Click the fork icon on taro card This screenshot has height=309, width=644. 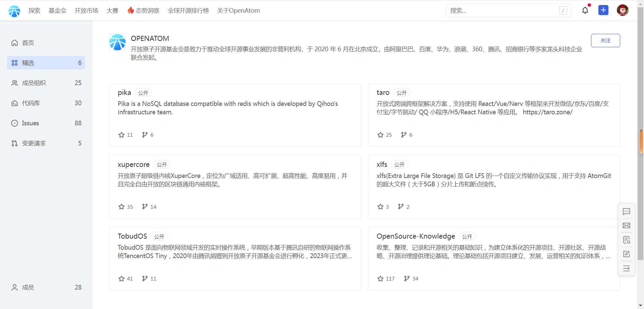click(x=404, y=135)
